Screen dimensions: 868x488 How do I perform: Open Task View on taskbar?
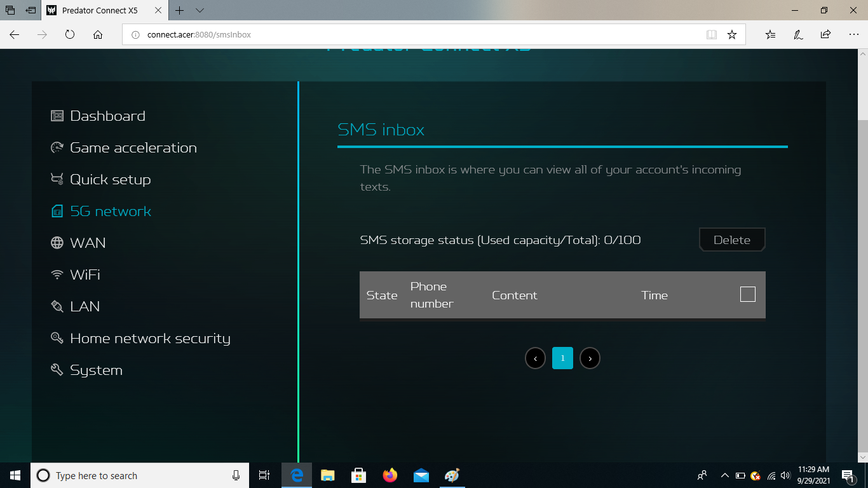pos(264,475)
